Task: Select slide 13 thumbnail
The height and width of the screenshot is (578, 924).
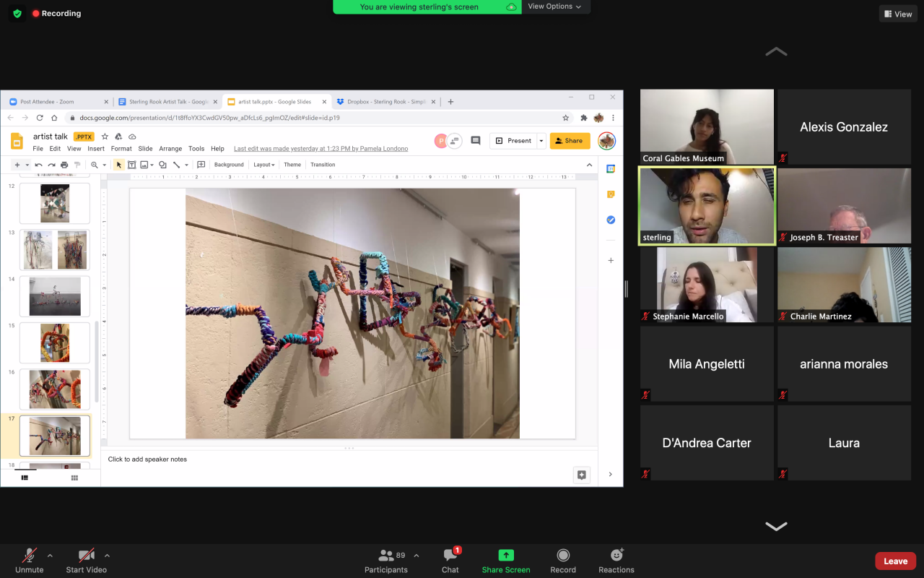Action: (x=55, y=250)
